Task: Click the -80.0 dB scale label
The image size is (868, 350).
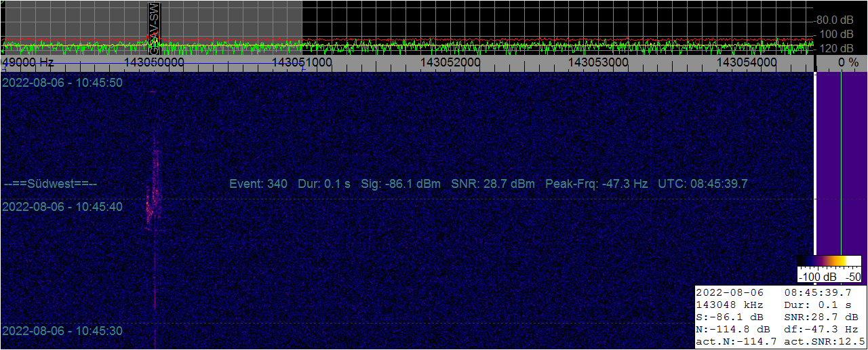Action: 834,20
